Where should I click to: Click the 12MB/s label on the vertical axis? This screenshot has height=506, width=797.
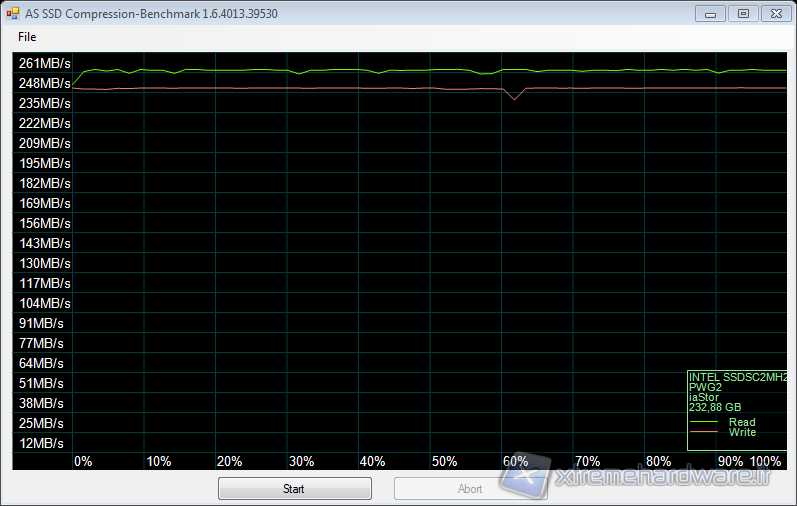click(x=41, y=443)
